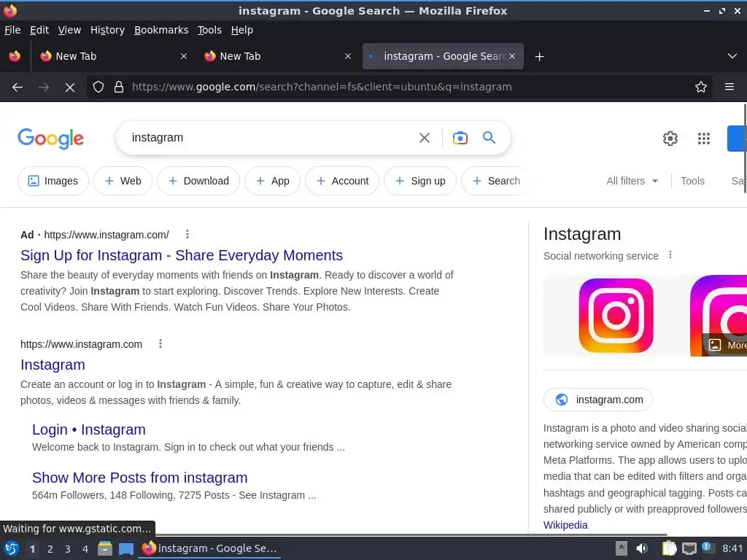
Task: Open the Tools menu in menu bar
Action: pyautogui.click(x=209, y=30)
